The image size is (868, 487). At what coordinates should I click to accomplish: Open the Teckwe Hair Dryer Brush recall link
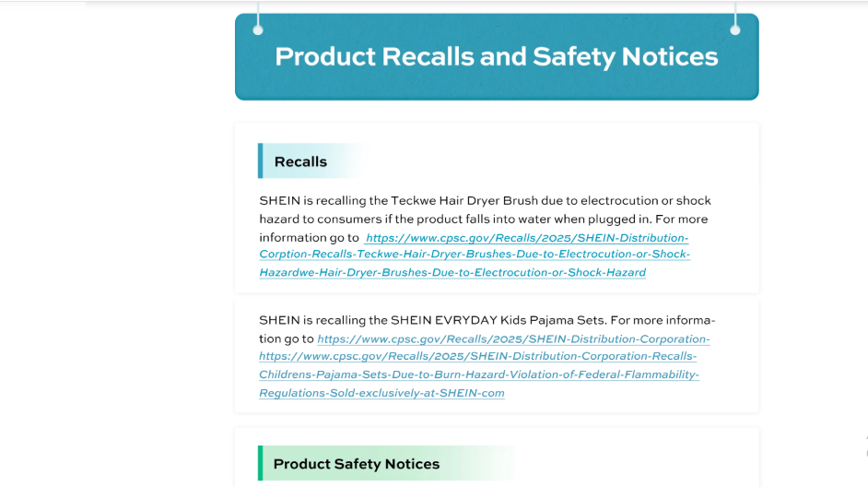point(475,255)
